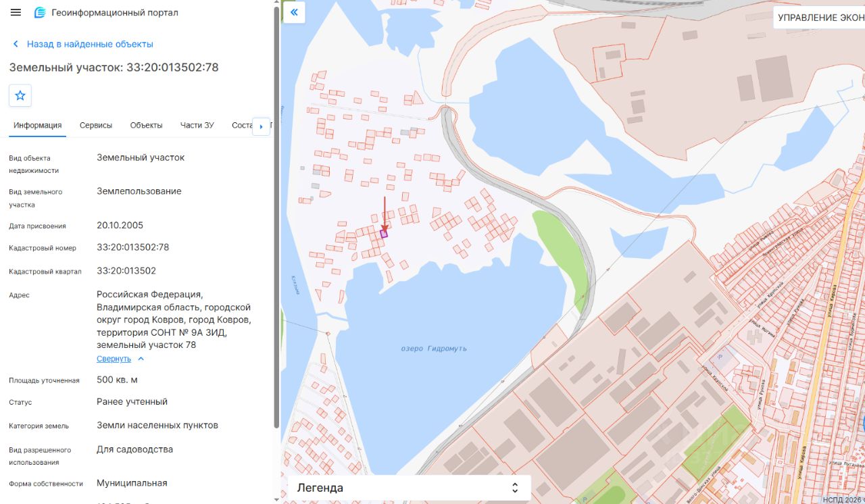
Task: Click the Форма собственности field label
Action: 46,484
